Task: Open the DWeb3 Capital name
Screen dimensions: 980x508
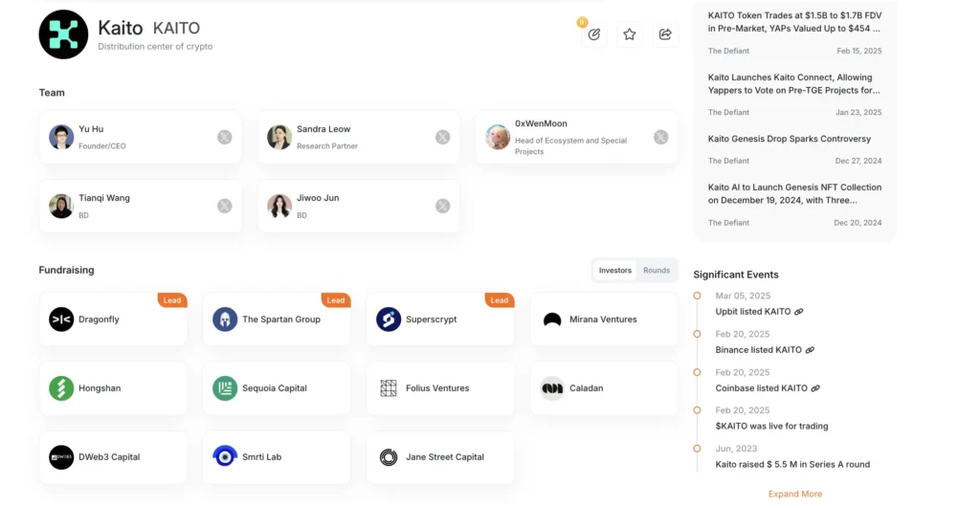Action: tap(109, 456)
